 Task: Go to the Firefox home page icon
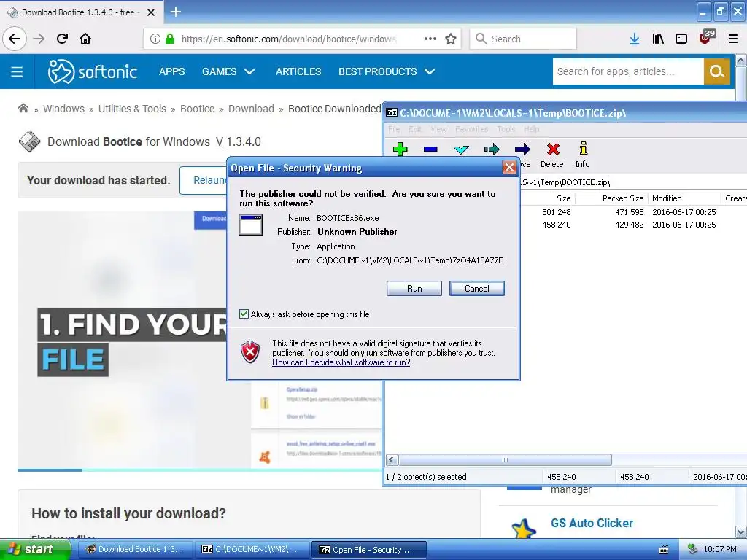click(85, 39)
